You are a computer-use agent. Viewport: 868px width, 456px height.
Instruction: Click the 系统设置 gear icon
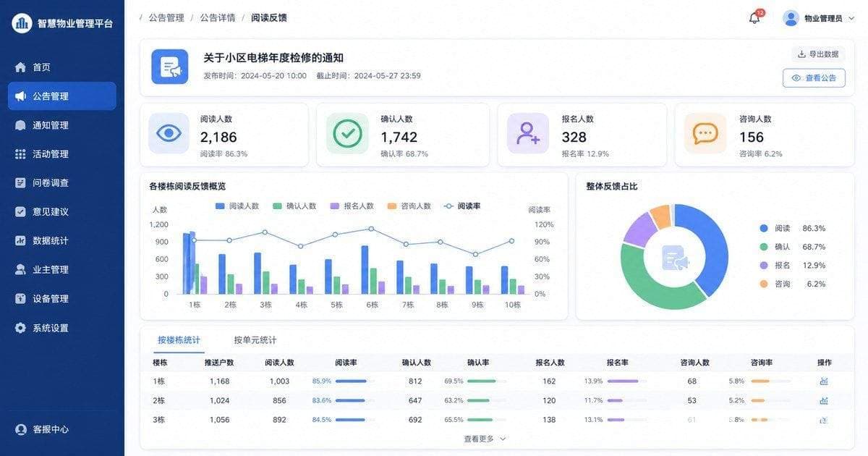(x=20, y=328)
